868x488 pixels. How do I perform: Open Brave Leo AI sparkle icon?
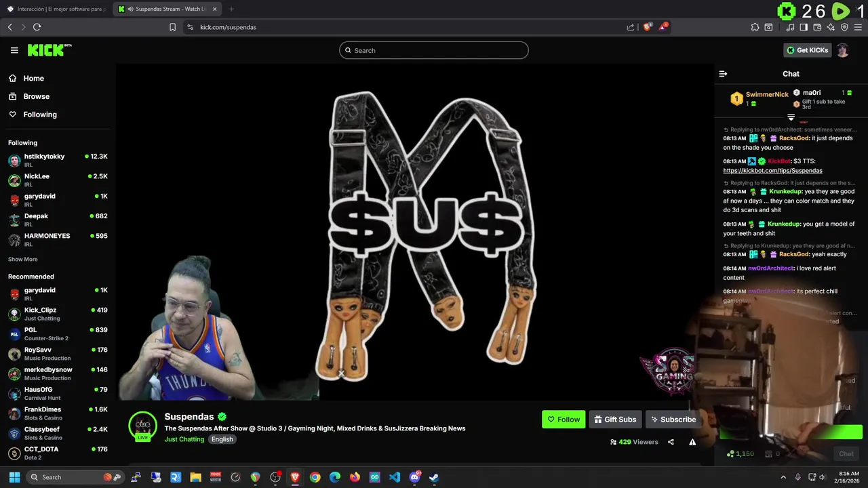[831, 27]
